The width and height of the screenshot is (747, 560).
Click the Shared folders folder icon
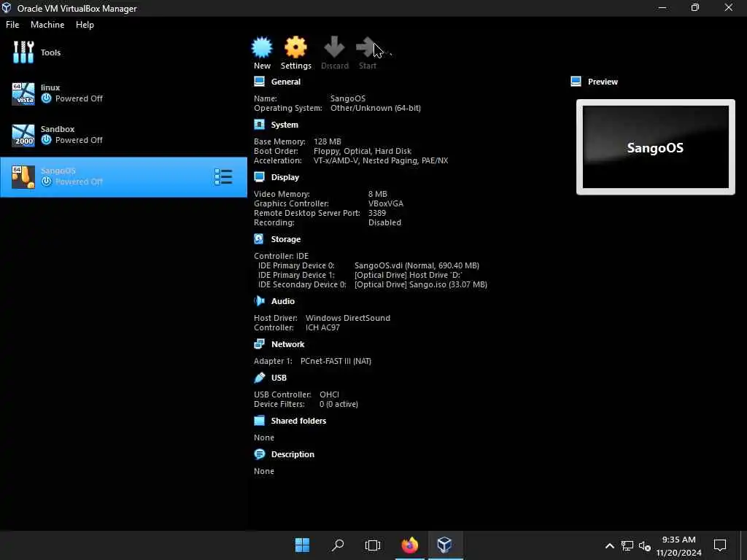pyautogui.click(x=259, y=421)
